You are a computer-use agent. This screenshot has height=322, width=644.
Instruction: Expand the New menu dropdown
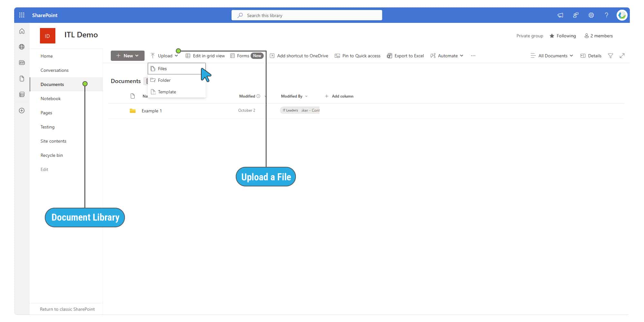pyautogui.click(x=137, y=55)
